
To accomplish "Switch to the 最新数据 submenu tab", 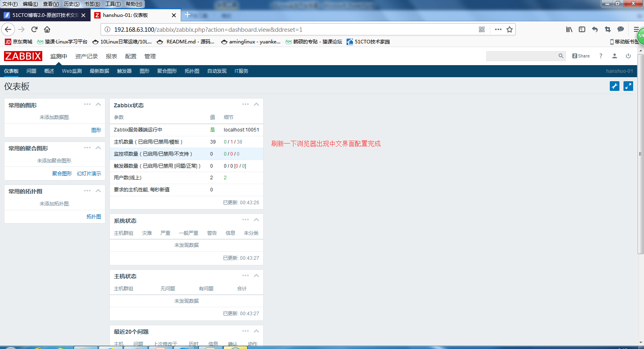I will [x=99, y=71].
